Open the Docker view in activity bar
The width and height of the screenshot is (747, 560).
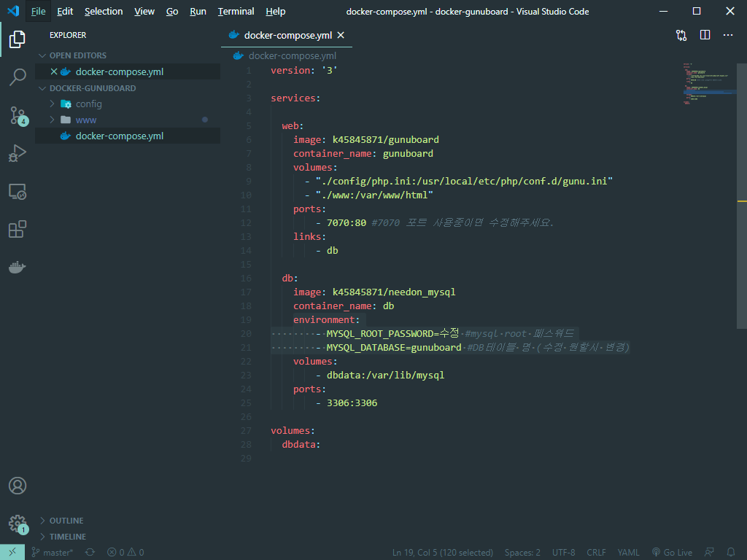18,267
